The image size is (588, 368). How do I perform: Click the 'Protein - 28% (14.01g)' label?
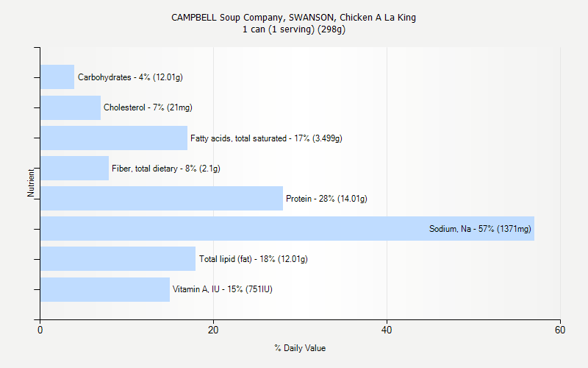pyautogui.click(x=326, y=199)
